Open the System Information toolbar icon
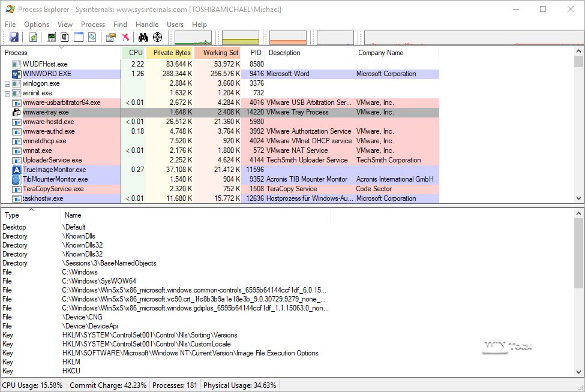 click(52, 37)
